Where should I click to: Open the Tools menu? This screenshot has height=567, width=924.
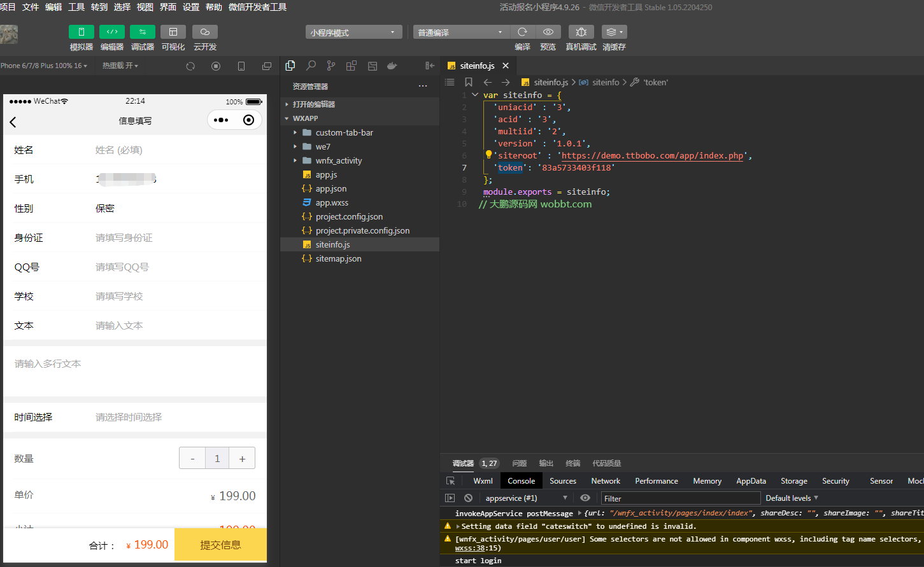pyautogui.click(x=76, y=7)
